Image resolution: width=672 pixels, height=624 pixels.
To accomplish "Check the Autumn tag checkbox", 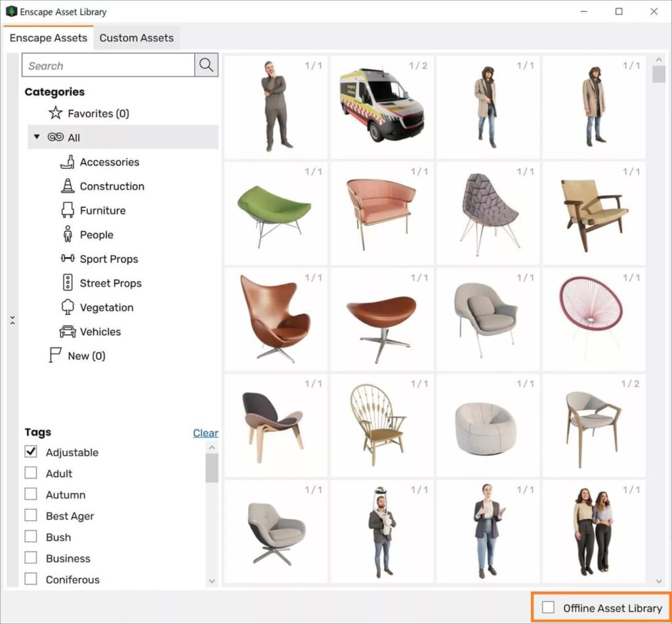I will (31, 494).
